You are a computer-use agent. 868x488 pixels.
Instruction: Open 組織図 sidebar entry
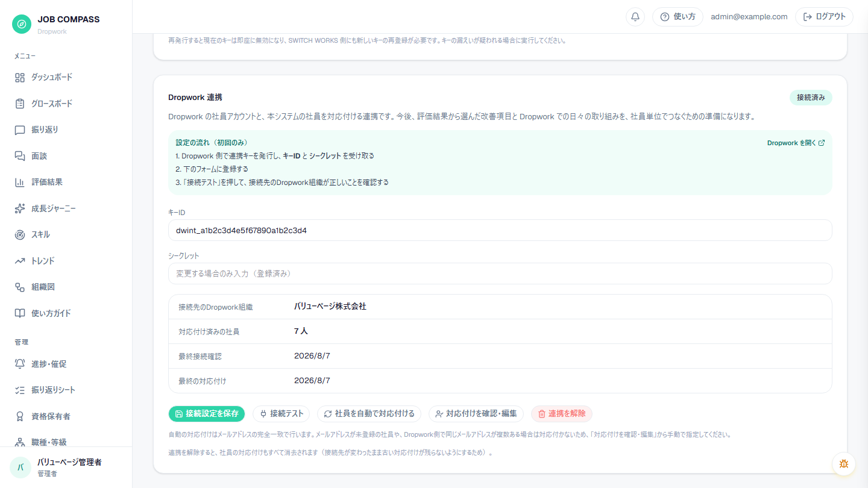[x=66, y=287]
